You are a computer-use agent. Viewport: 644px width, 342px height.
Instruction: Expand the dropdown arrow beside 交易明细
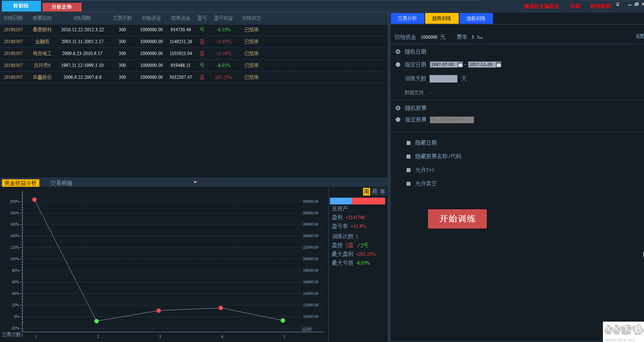click(195, 182)
